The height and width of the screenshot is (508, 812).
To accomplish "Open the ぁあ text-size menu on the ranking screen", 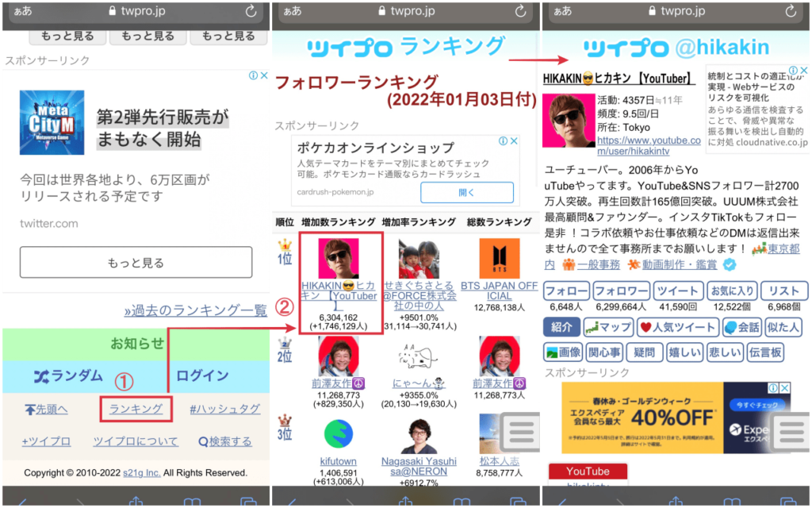I will pyautogui.click(x=293, y=11).
